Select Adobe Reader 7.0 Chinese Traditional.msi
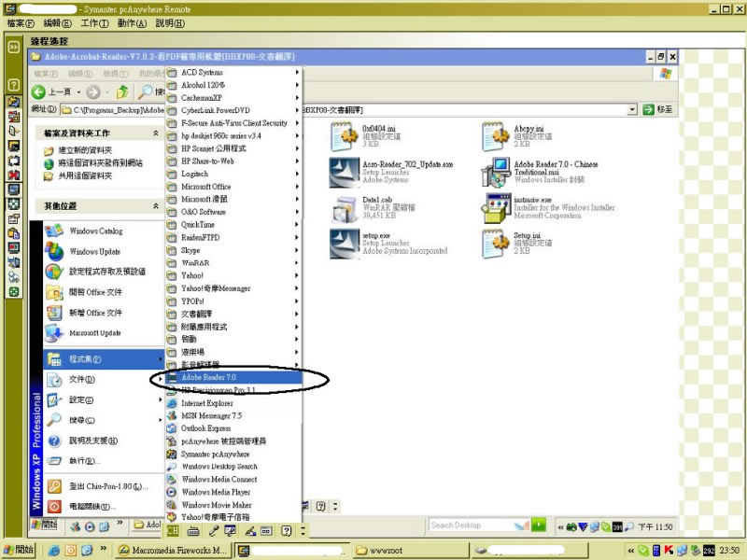This screenshot has width=747, height=560. [x=540, y=172]
